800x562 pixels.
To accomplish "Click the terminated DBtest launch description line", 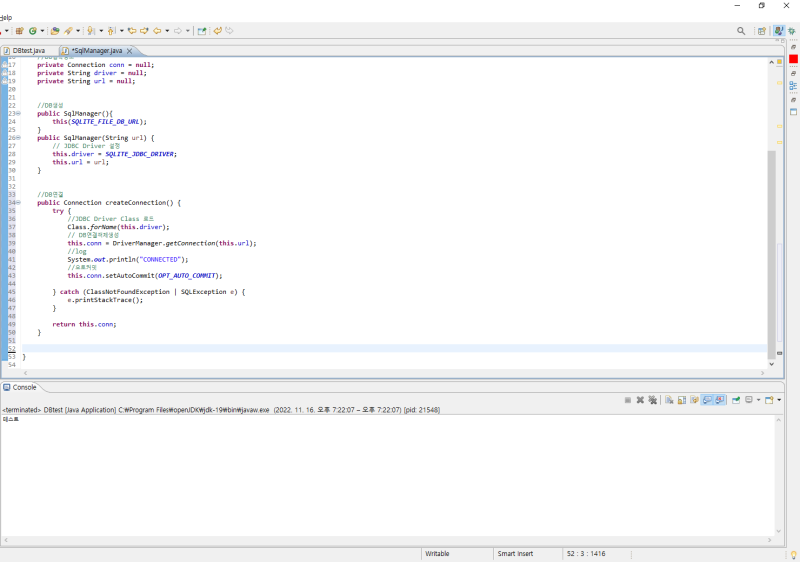I will [221, 410].
